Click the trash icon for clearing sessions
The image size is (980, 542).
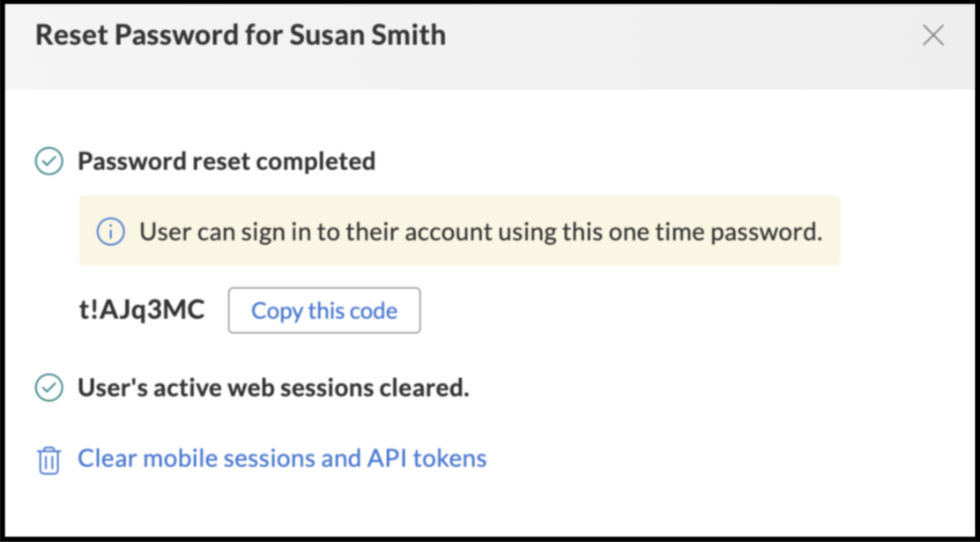point(48,460)
